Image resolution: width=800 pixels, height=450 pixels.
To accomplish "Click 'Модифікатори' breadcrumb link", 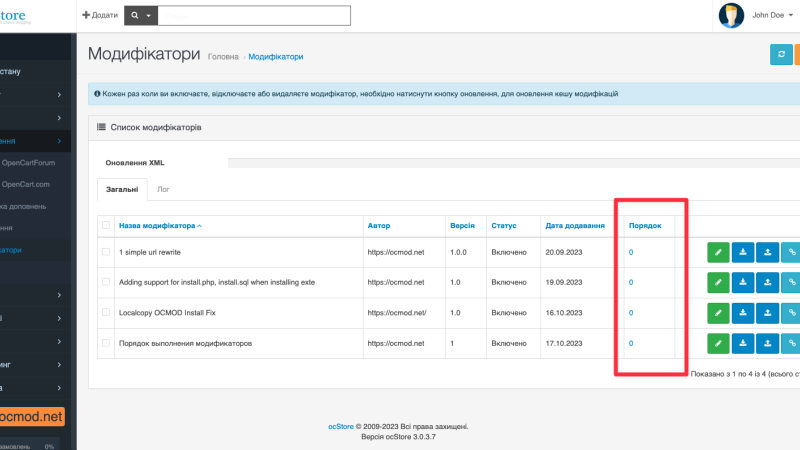I will [x=276, y=57].
